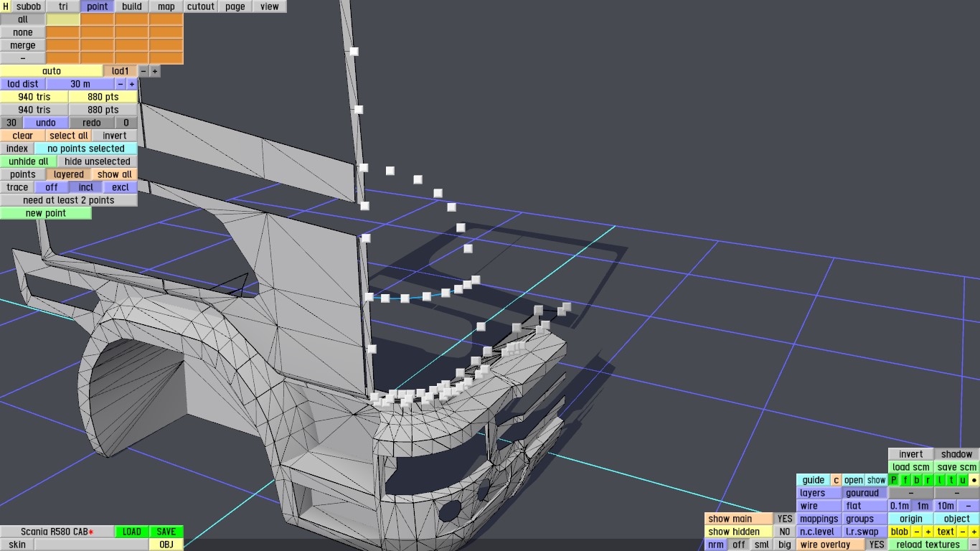
Task: Set trace mode to off
Action: click(52, 187)
